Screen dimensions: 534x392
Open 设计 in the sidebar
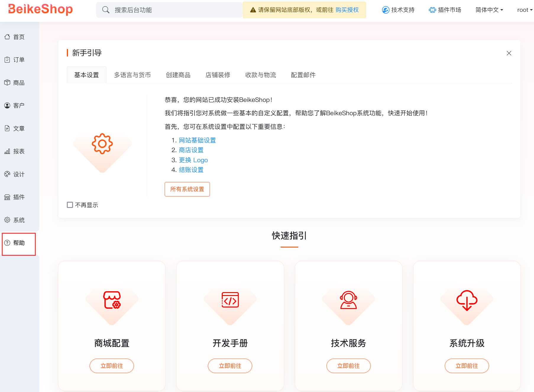click(19, 174)
